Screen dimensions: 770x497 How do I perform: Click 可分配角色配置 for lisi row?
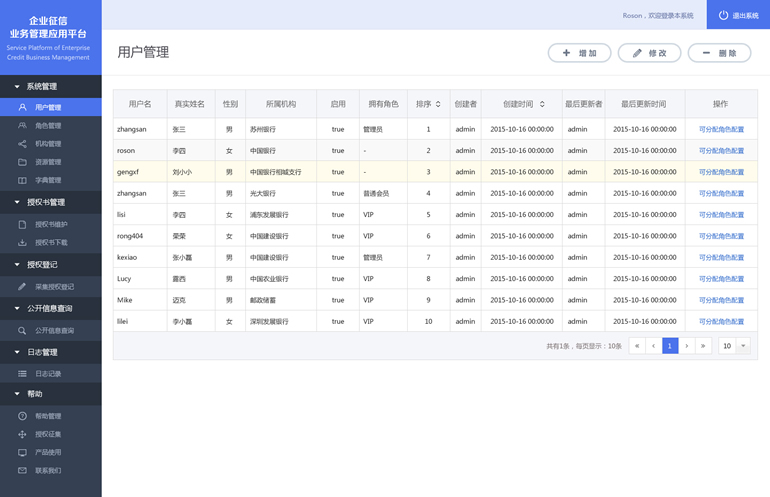tap(721, 215)
